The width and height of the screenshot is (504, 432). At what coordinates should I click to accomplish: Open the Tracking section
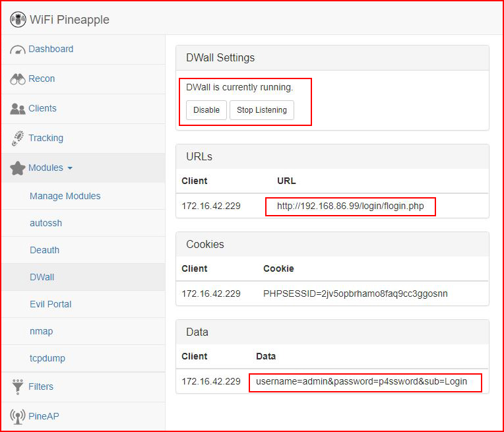pos(46,138)
